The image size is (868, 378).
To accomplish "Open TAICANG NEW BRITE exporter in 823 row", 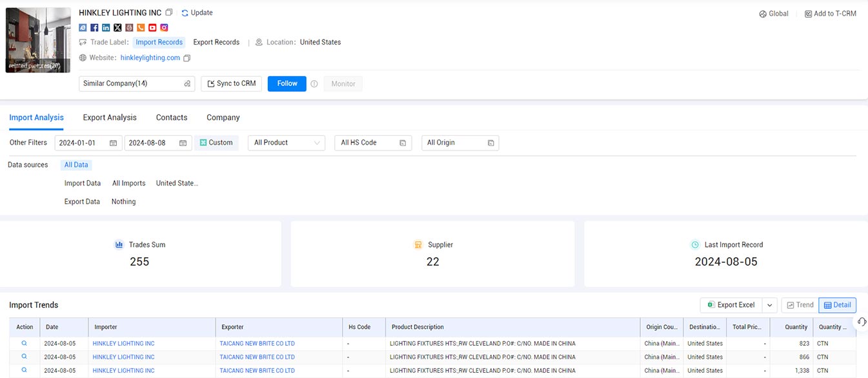I will [257, 344].
